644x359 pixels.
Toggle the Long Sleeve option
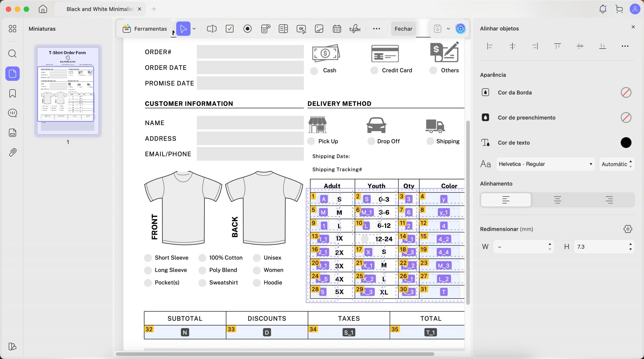pos(148,270)
